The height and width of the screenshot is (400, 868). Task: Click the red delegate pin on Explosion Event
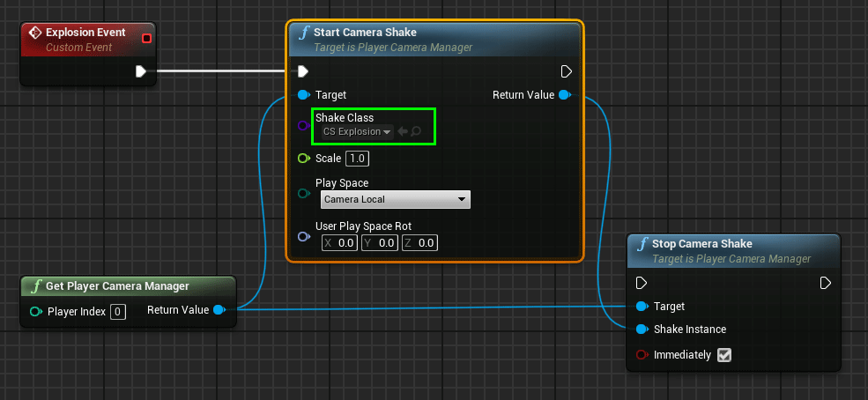pos(146,38)
